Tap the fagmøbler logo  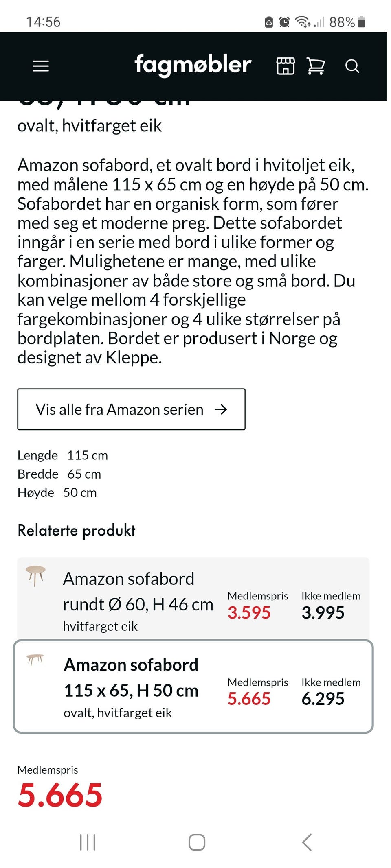point(193,65)
